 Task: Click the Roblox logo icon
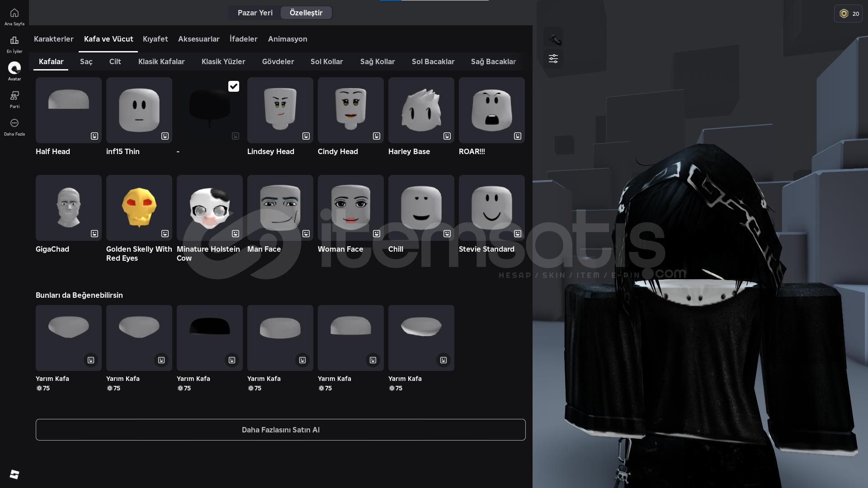tap(14, 474)
